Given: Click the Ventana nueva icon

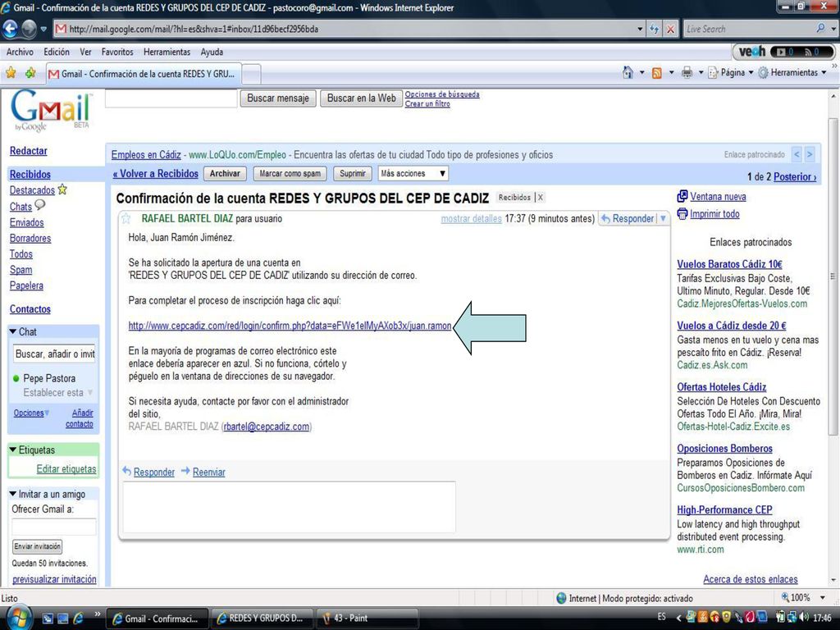Looking at the screenshot, I should tap(682, 196).
